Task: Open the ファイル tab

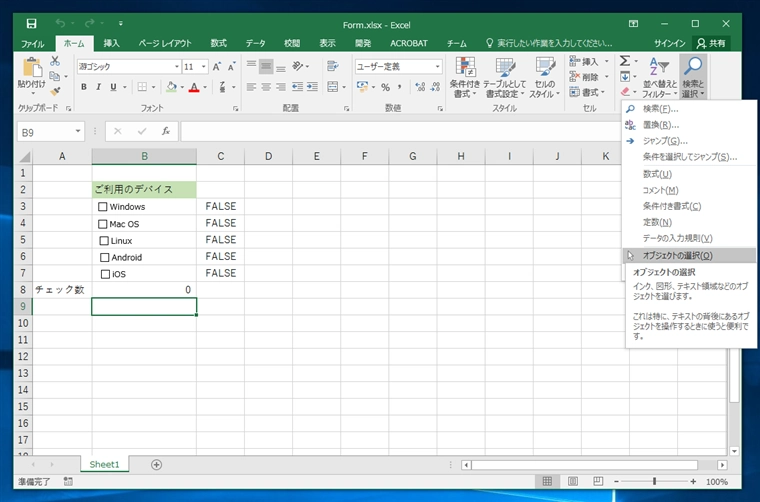Action: pyautogui.click(x=32, y=43)
